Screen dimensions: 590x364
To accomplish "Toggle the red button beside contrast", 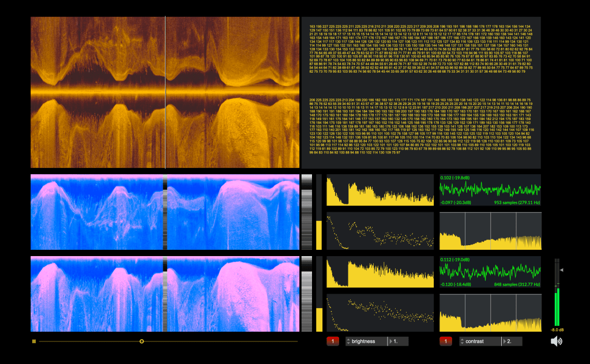I will (446, 342).
